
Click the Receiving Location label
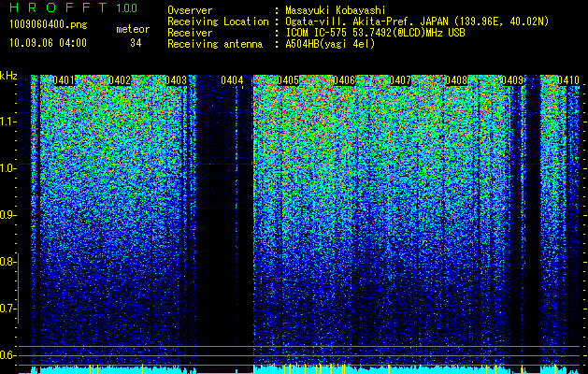point(218,22)
